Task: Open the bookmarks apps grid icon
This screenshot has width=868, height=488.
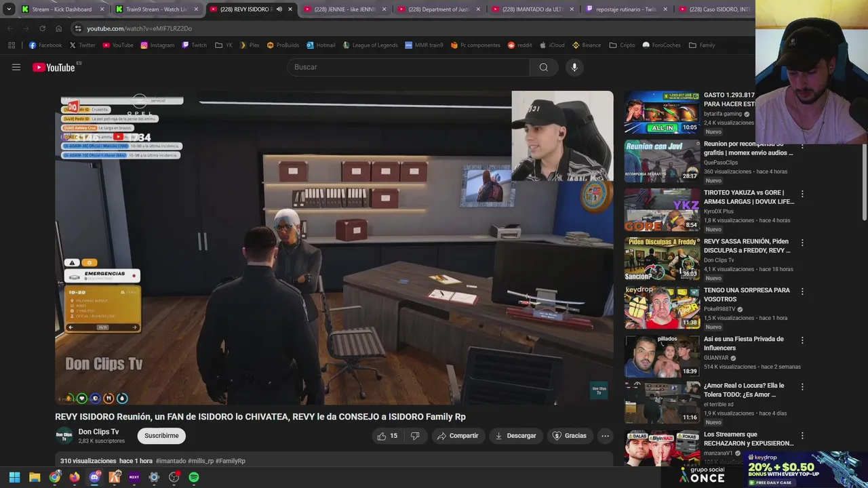Action: click(12, 45)
